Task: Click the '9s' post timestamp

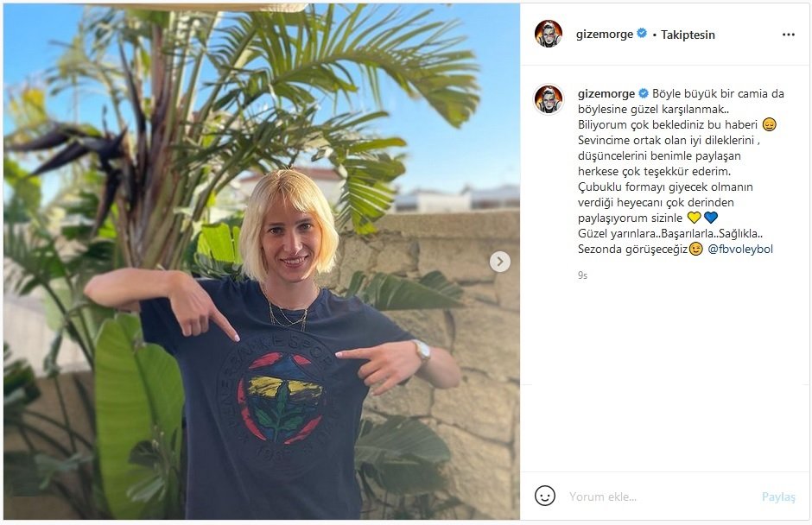Action: [582, 275]
